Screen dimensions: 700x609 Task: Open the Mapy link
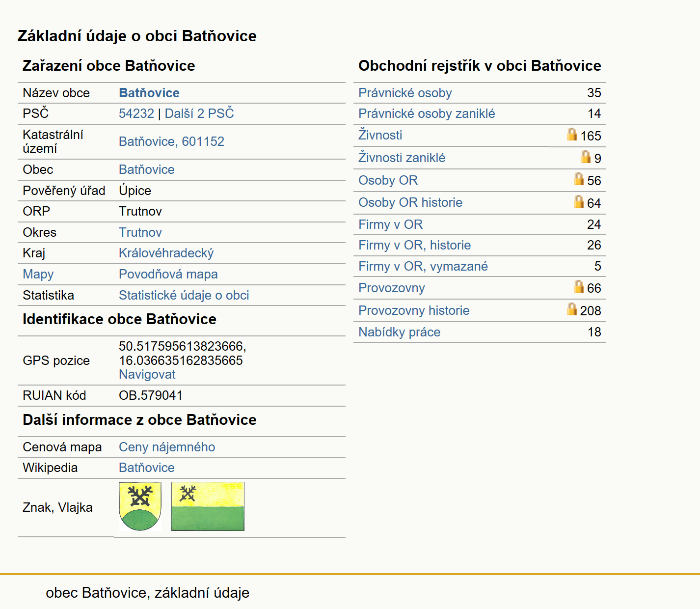38,274
